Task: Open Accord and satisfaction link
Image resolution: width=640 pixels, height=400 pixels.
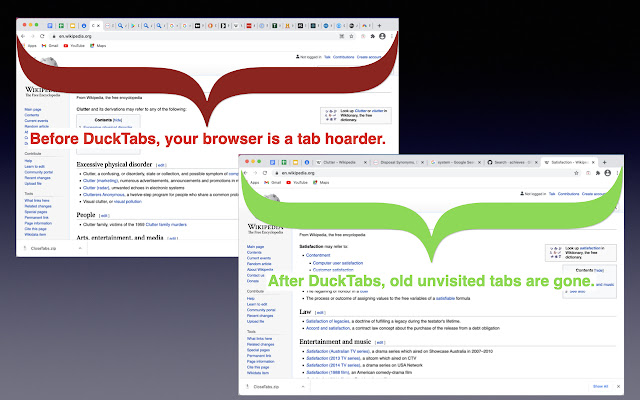Action: [x=328, y=328]
